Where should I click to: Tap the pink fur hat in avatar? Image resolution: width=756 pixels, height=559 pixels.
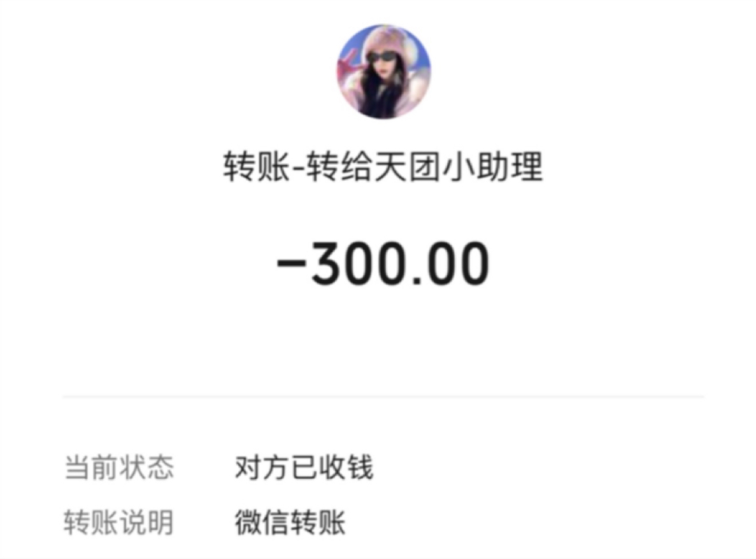385,40
